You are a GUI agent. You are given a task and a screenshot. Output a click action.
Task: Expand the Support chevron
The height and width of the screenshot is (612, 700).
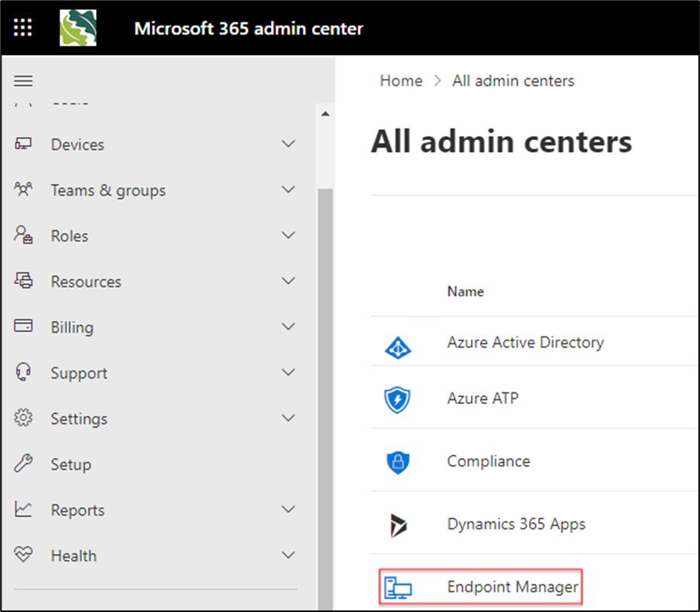[x=289, y=372]
